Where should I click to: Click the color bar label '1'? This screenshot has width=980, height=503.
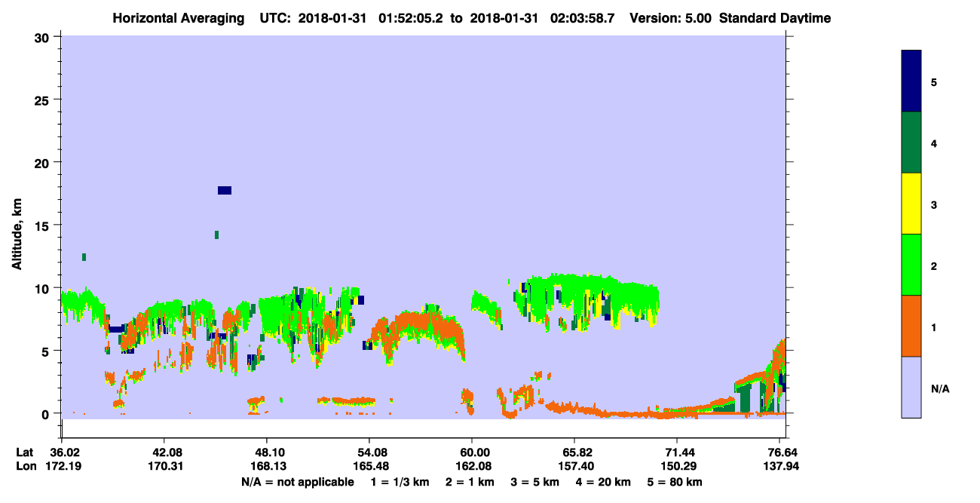934,326
